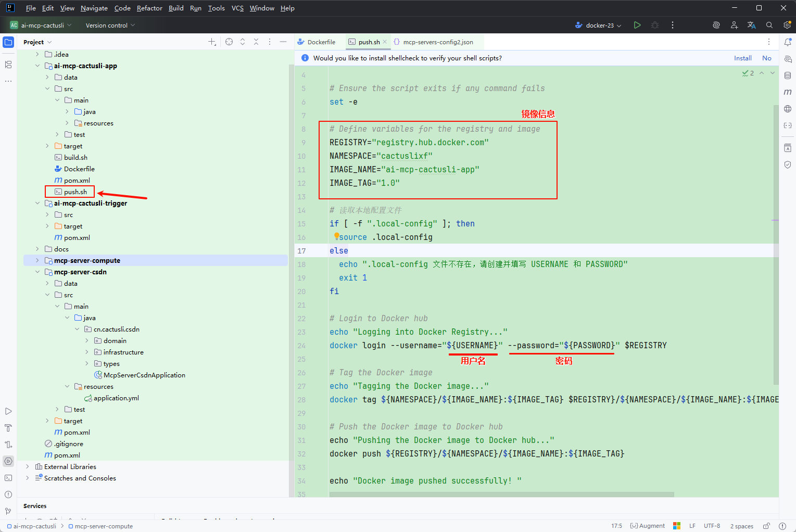796x532 pixels.
Task: Expand Scratches and Consoles node
Action: coord(28,478)
